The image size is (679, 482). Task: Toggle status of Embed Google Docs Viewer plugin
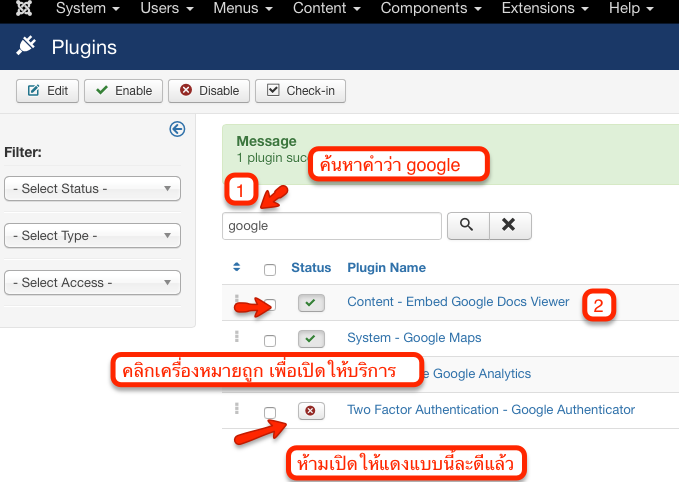(311, 303)
